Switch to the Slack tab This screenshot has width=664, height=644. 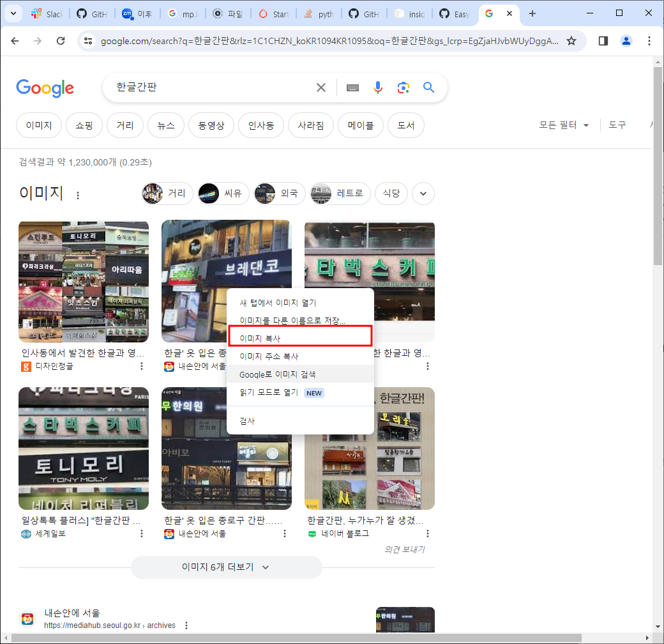pos(47,14)
